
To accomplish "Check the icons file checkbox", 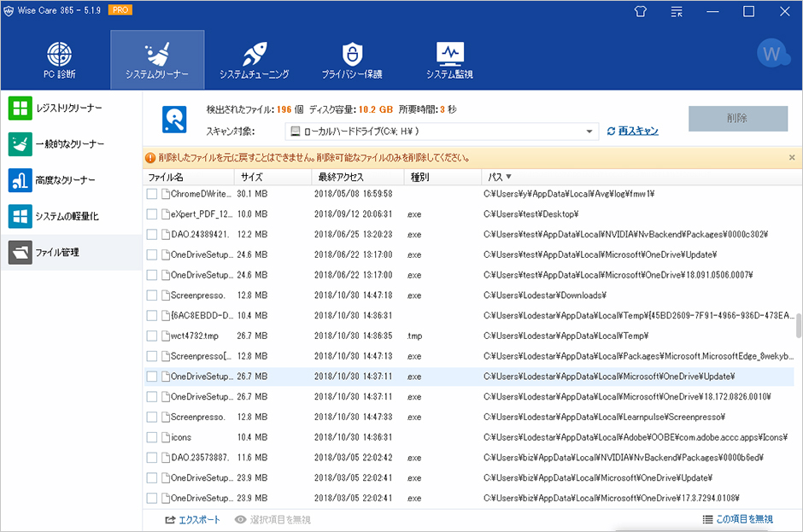I will [x=151, y=437].
